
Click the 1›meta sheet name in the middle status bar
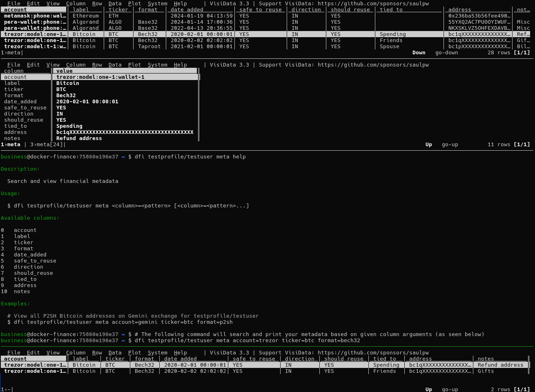pyautogui.click(x=11, y=144)
